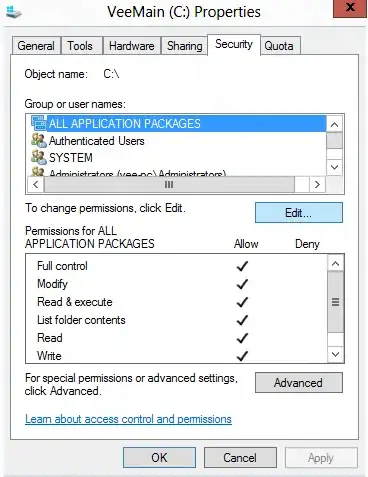Click the Administrators group icon
Screen dimensions: 368x477
click(39, 171)
